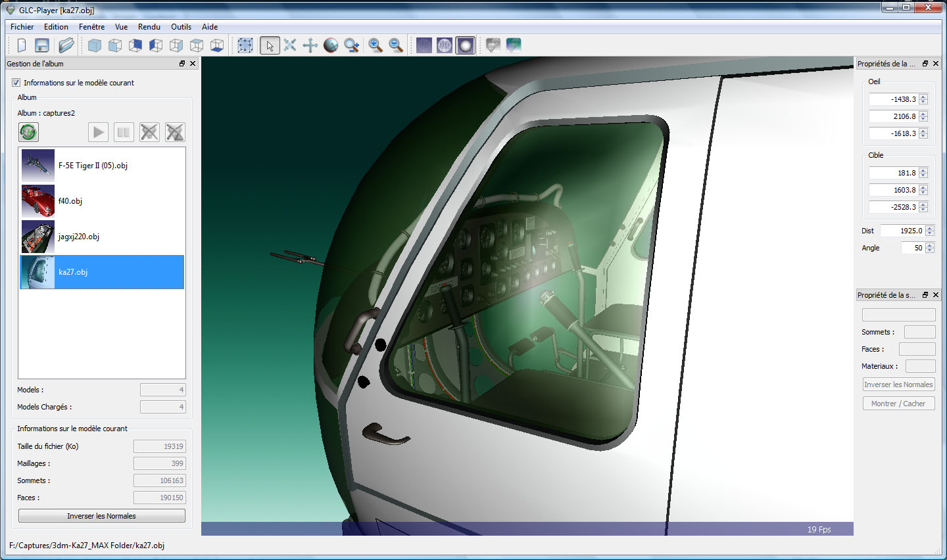Click the Taille du fichier 19319 field
The height and width of the screenshot is (560, 947).
(160, 446)
